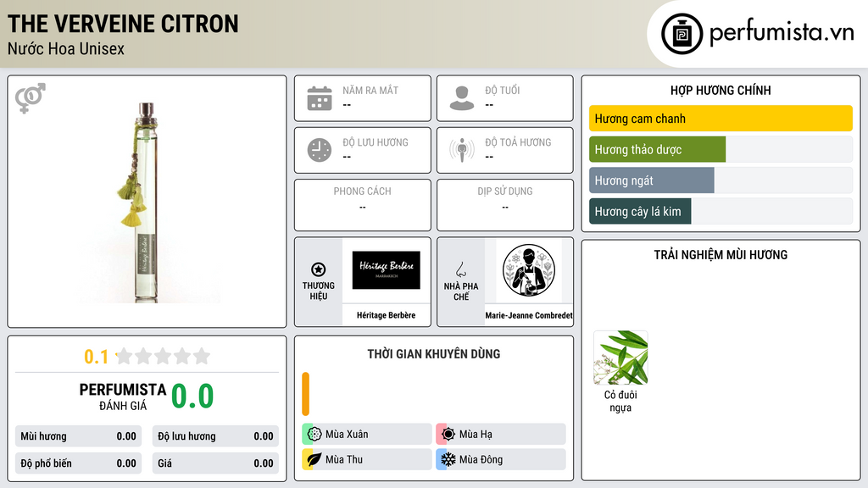Click the TRẢI NGHIỆM MÙI HƯƠNG heading
This screenshot has height=488, width=868.
coord(721,255)
